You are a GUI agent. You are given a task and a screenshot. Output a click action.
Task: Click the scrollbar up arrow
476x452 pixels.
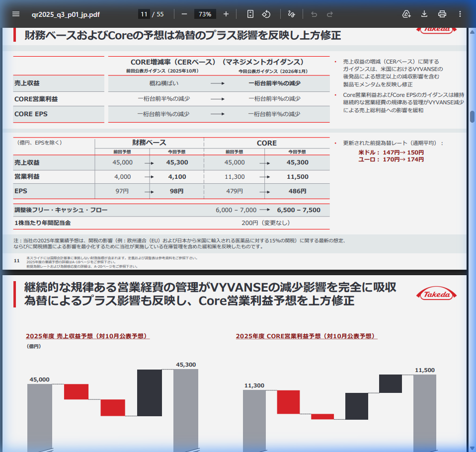coord(472,32)
